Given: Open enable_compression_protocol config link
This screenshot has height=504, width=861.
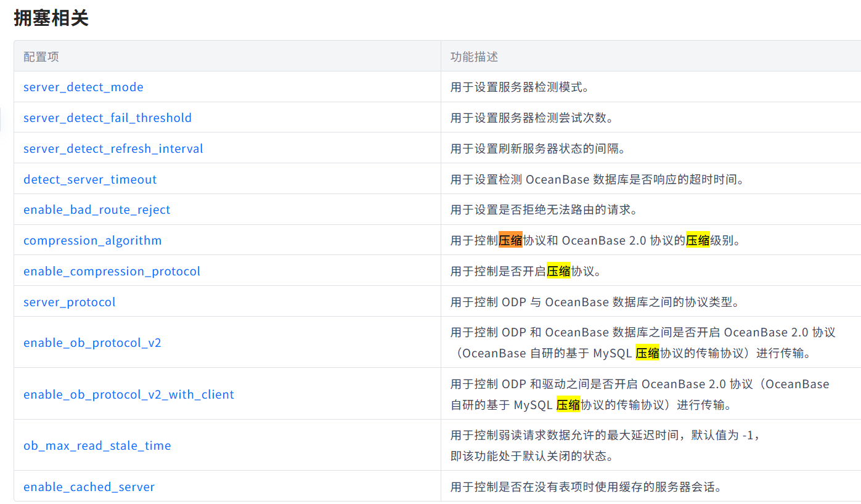Looking at the screenshot, I should [x=112, y=271].
